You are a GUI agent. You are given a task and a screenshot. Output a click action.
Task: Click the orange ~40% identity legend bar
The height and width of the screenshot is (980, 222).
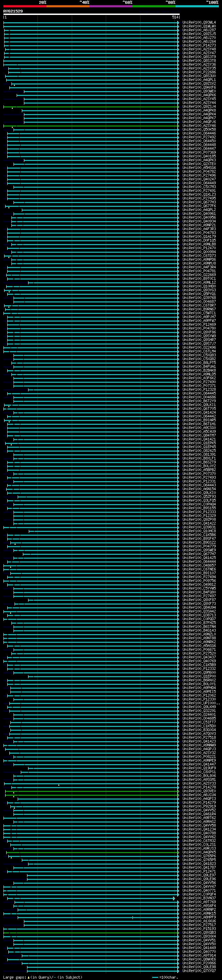click(x=68, y=6)
